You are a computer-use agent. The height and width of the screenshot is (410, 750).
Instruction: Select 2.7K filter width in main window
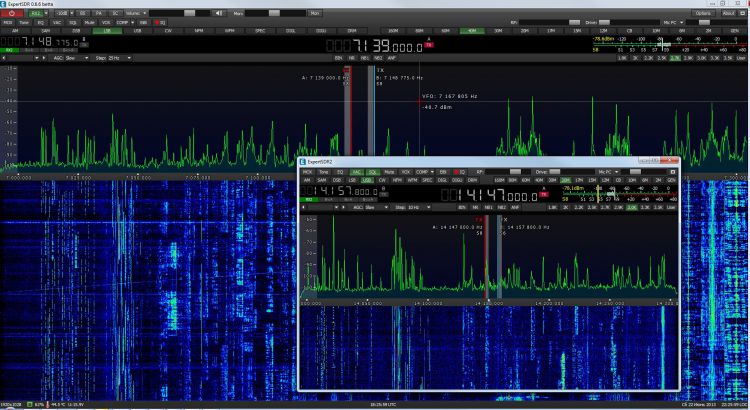pos(675,58)
